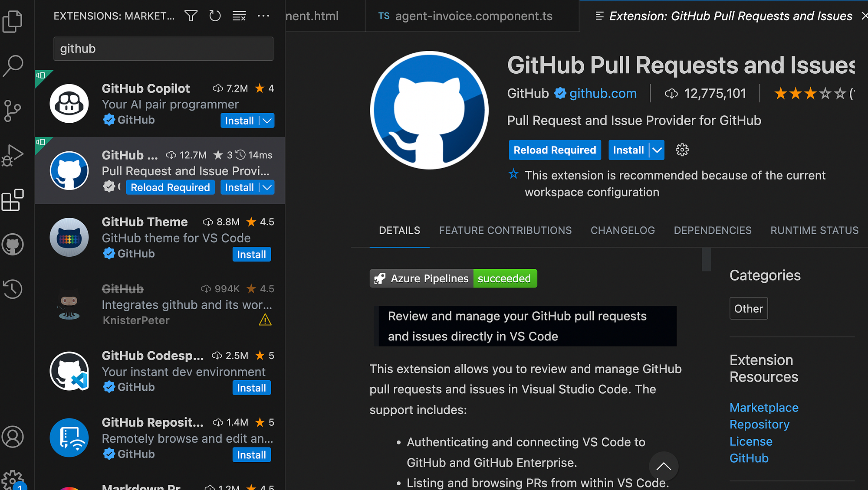Open extension settings gear beside Install

pyautogui.click(x=682, y=150)
